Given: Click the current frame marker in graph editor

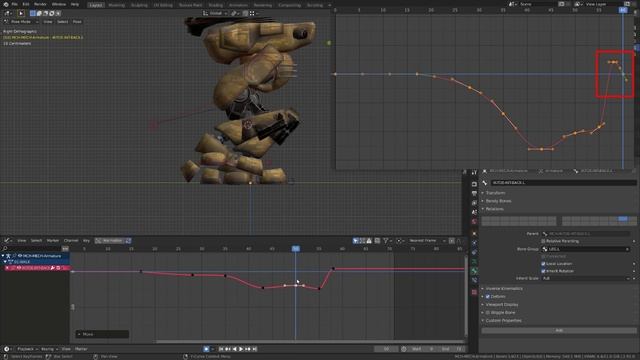Looking at the screenshot, I should pos(296,249).
